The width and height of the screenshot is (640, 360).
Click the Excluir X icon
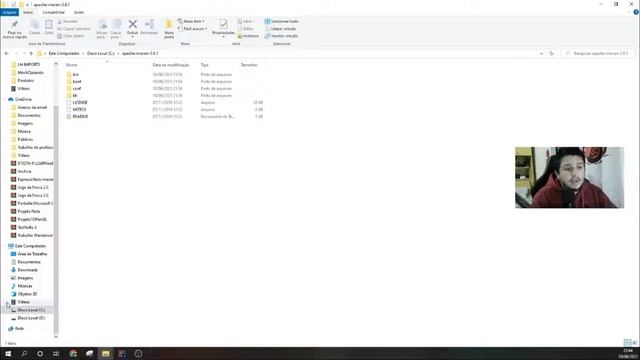(132, 24)
